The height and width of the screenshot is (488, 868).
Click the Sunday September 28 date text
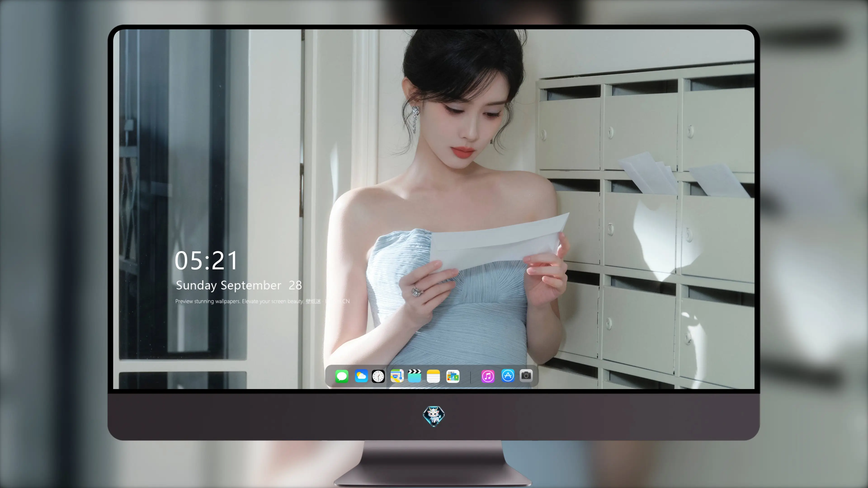click(239, 285)
